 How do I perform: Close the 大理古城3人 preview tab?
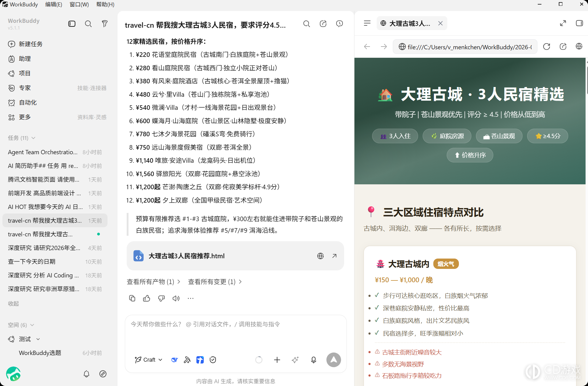pos(440,23)
